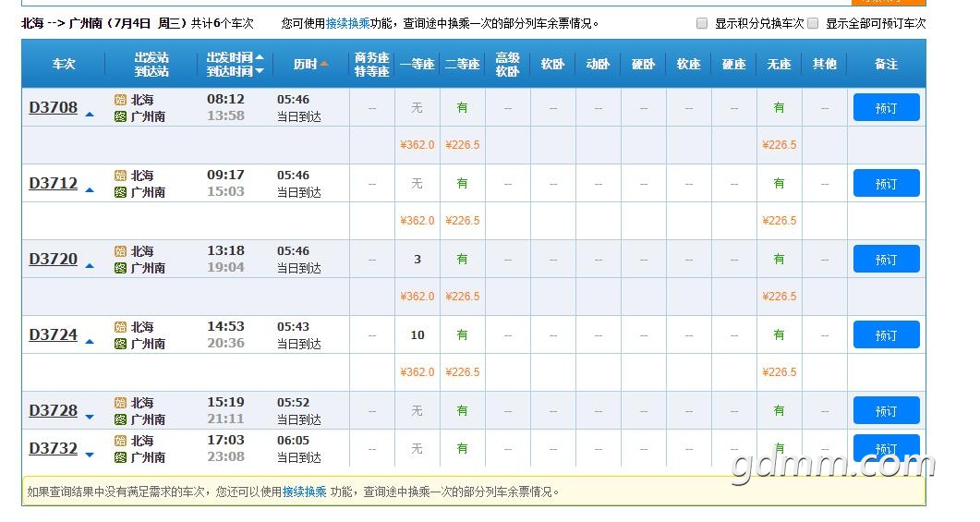This screenshot has height=522, width=980.
Task: Click ¥226.5 second-class price under D3712
Action: tap(463, 221)
